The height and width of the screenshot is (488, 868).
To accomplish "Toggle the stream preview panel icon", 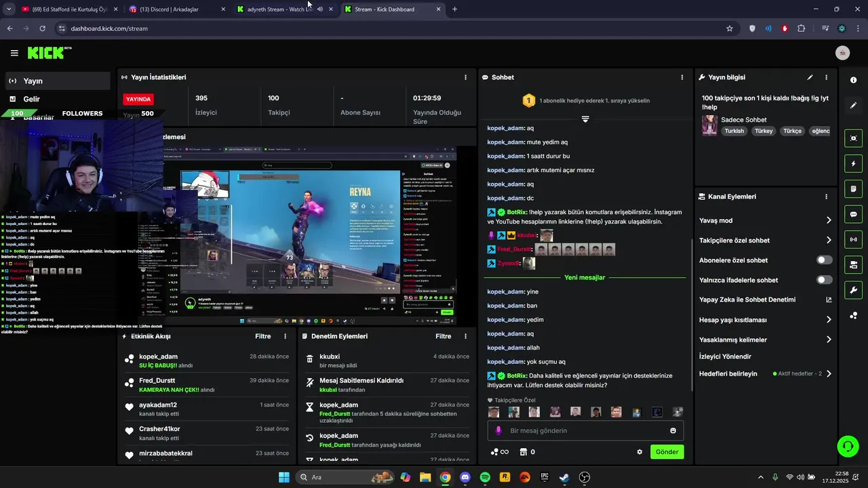I will 853,138.
